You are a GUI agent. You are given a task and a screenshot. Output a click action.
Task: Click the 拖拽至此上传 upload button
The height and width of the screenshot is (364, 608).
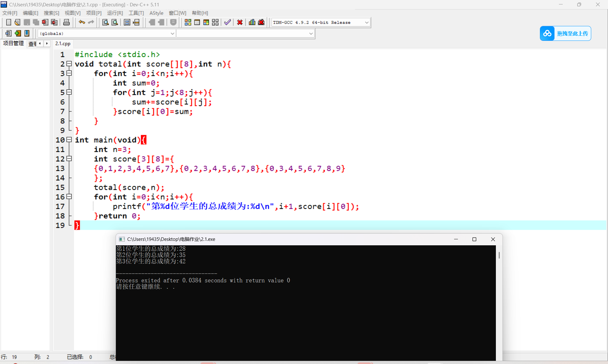click(565, 33)
